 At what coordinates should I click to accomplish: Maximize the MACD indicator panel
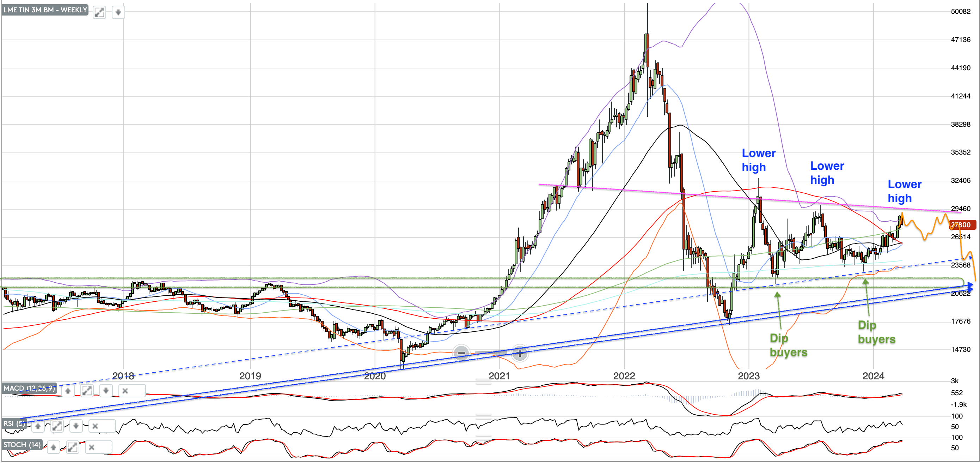pos(87,391)
